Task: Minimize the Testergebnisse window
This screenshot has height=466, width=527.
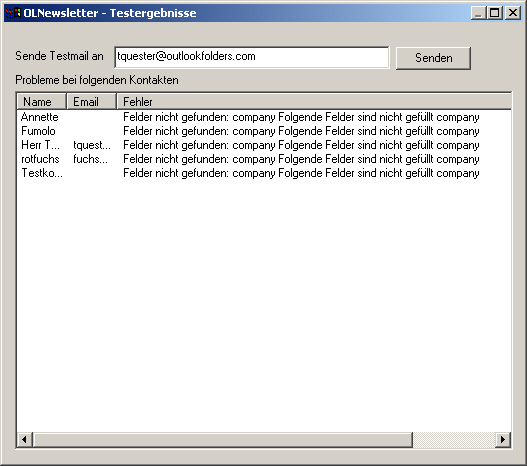Action: coord(479,13)
